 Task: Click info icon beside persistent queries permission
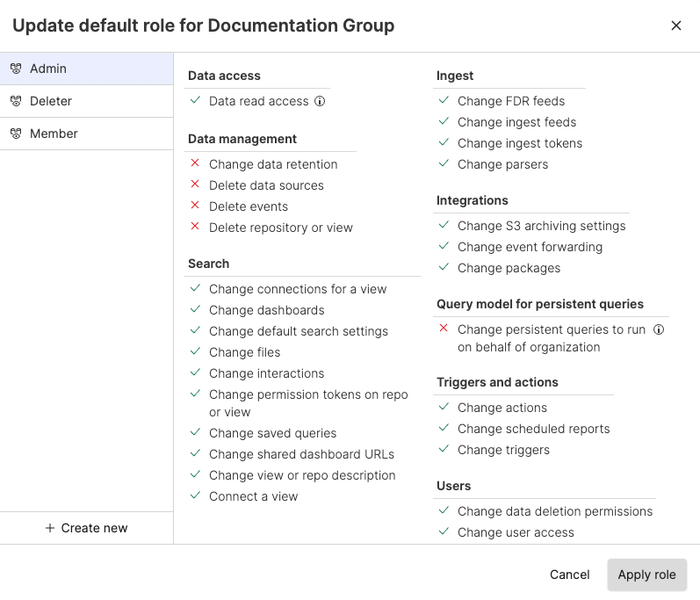coord(659,329)
